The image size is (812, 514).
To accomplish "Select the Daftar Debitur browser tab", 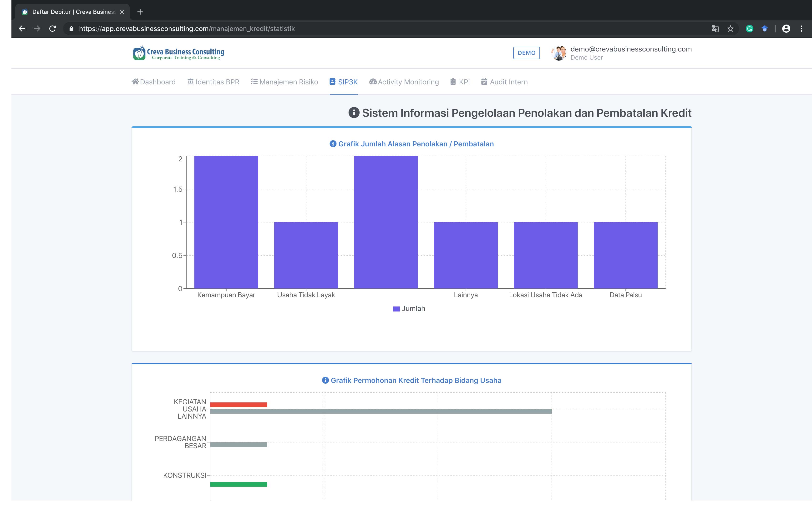I will click(x=72, y=12).
